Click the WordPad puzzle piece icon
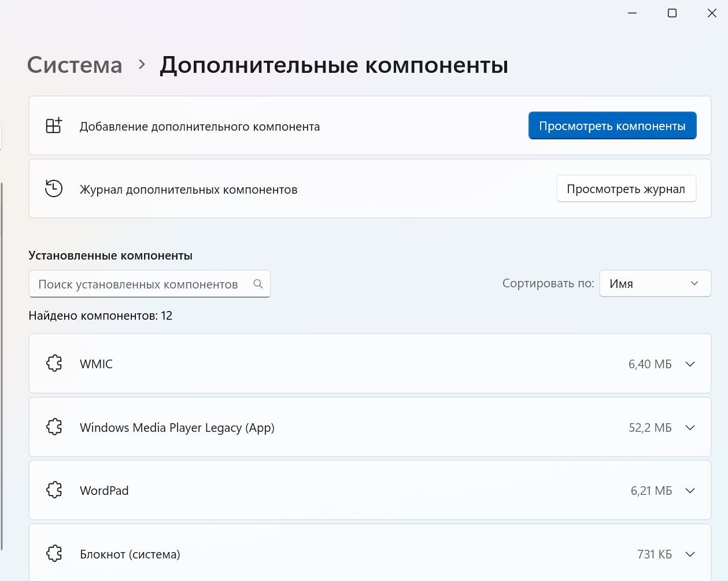Viewport: 728px width, 581px height. coord(54,490)
